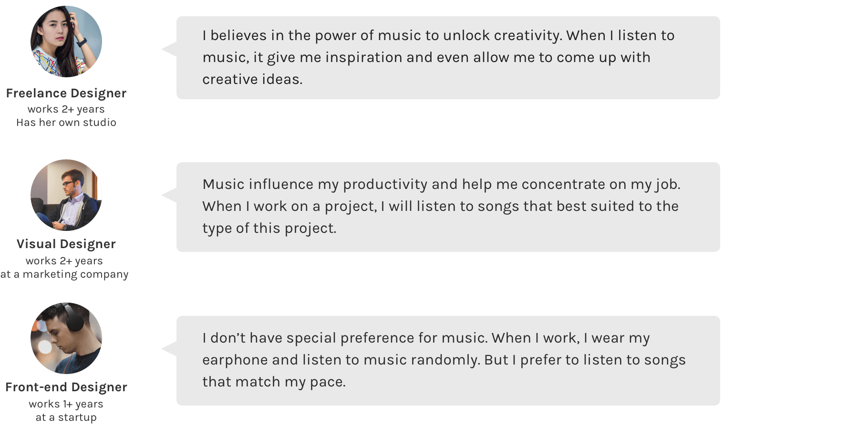
Task: Click the quote about music influencing productivity
Action: (x=448, y=207)
